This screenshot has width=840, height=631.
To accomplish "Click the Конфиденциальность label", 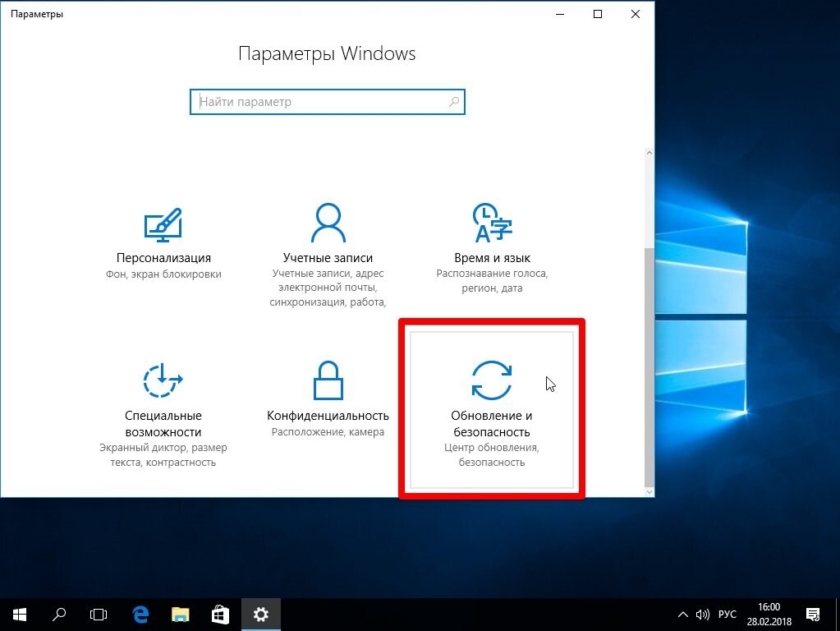I will tap(328, 416).
